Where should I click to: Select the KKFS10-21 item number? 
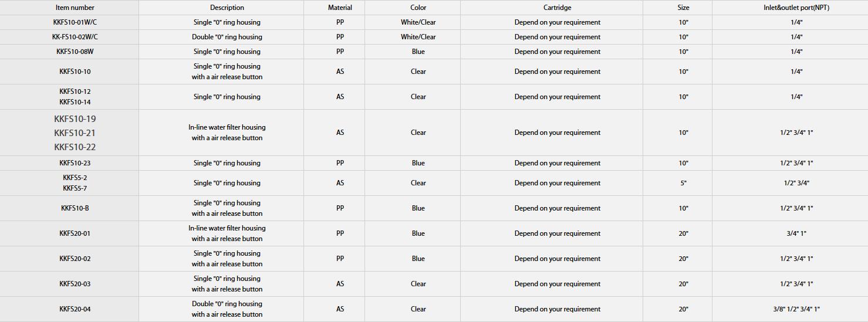(75, 133)
